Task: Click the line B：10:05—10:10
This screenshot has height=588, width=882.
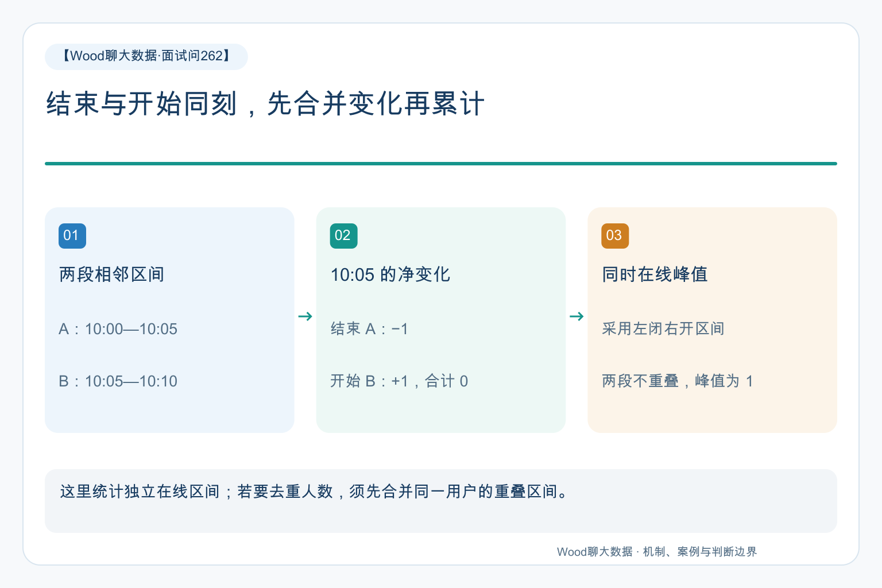Action: 118,381
